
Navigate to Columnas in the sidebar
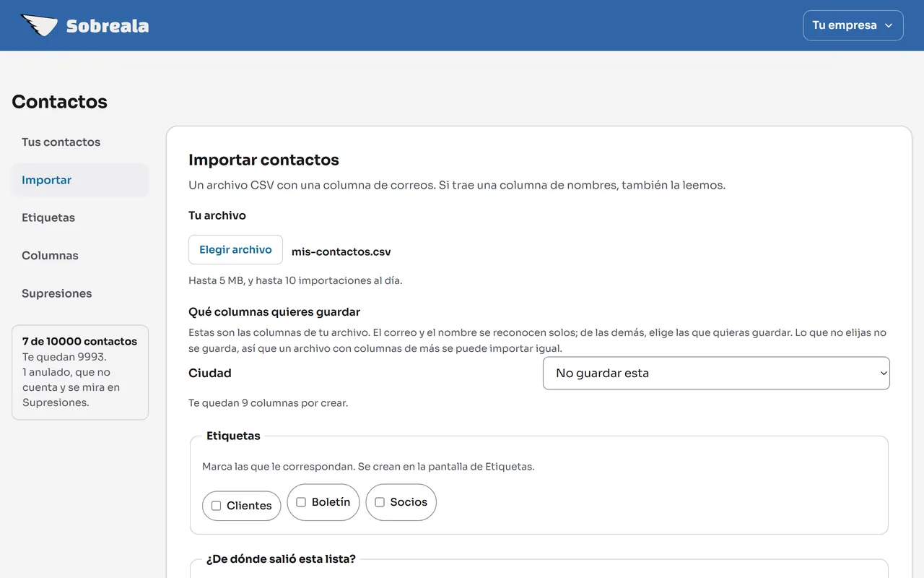tap(80, 256)
